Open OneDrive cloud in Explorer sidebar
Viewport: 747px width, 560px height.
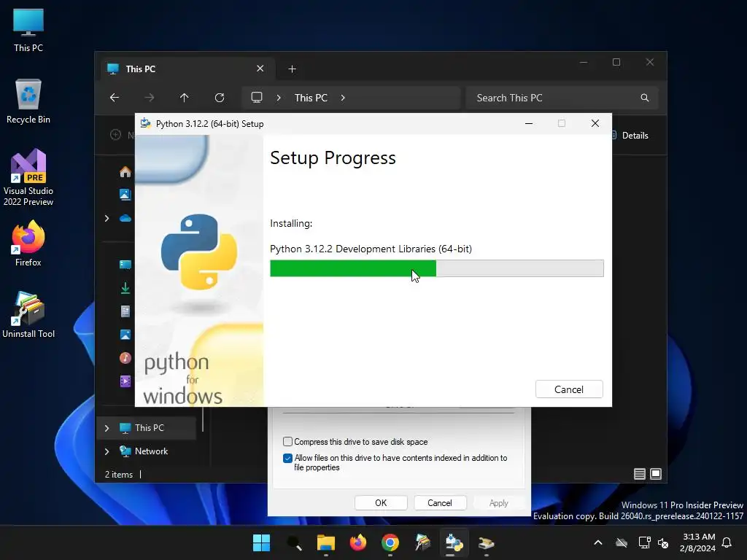pos(125,218)
